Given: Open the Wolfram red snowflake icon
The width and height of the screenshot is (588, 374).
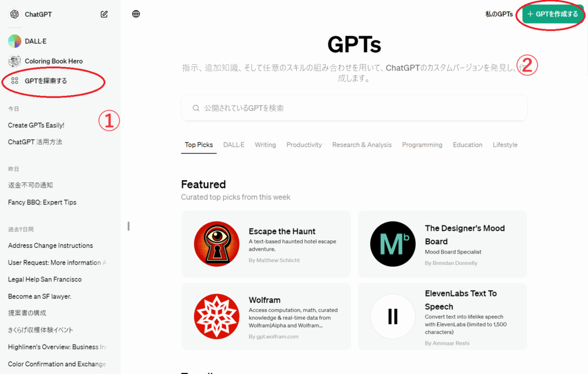Looking at the screenshot, I should (x=216, y=316).
